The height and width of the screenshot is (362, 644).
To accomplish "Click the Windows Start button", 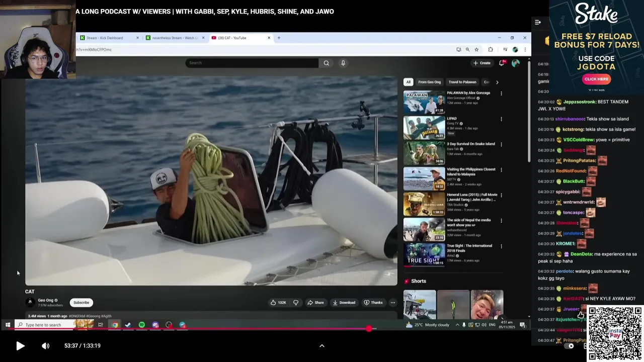I will (x=8, y=325).
